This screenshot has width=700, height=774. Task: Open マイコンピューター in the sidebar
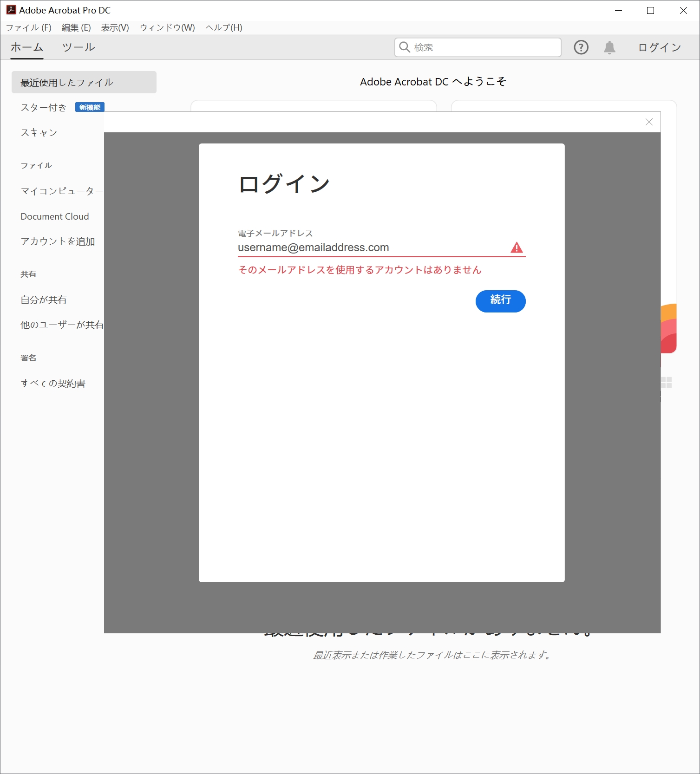pyautogui.click(x=62, y=191)
